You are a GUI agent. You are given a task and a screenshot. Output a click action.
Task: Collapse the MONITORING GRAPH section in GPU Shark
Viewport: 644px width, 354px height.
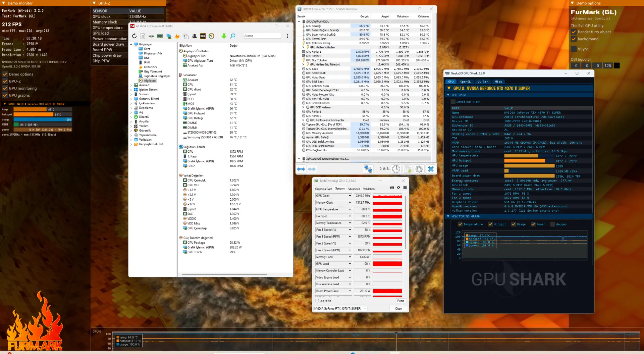(x=448, y=216)
